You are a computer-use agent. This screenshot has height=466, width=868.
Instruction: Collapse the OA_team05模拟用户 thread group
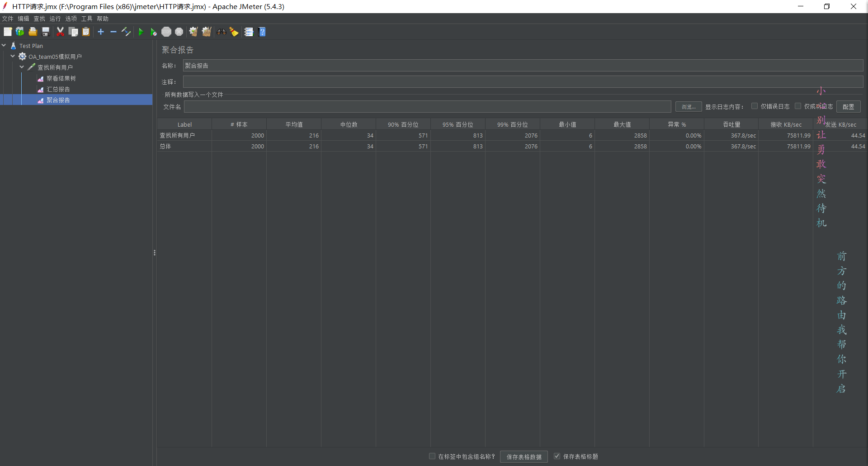[x=13, y=57]
